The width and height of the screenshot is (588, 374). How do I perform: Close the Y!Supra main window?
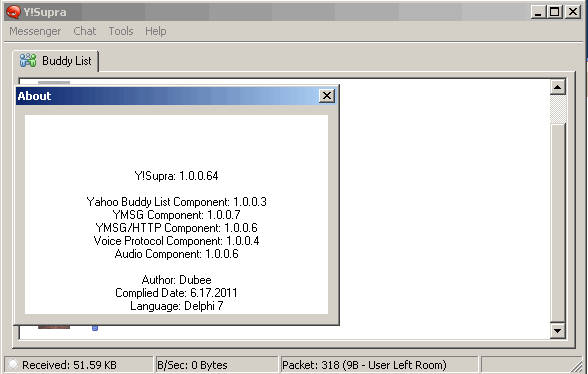click(573, 12)
